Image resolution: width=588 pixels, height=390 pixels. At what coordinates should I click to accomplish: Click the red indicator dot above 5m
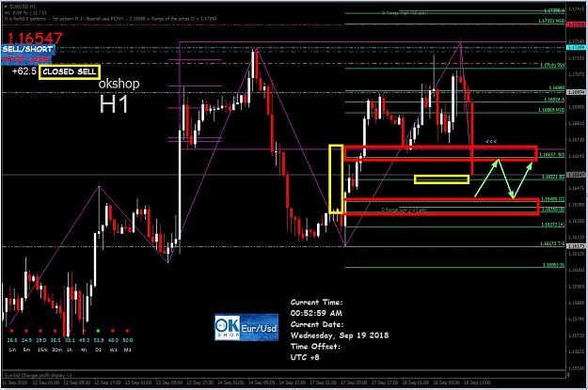pos(26,331)
